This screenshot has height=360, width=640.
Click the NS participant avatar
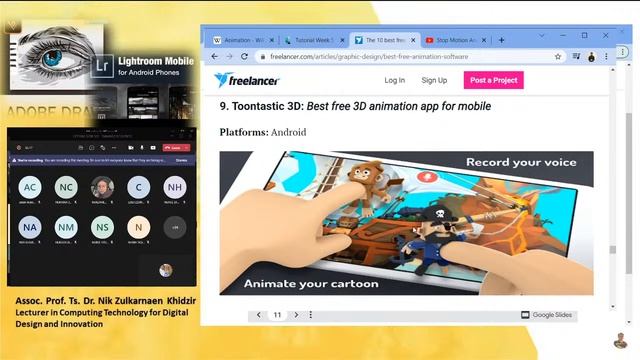(102, 227)
